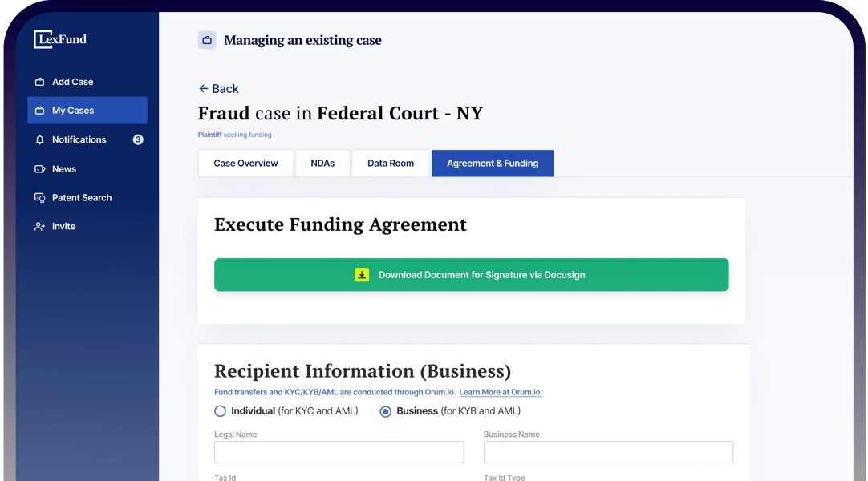Viewport: 868px width, 481px height.
Task: Click the Notifications bell icon
Action: coord(39,139)
